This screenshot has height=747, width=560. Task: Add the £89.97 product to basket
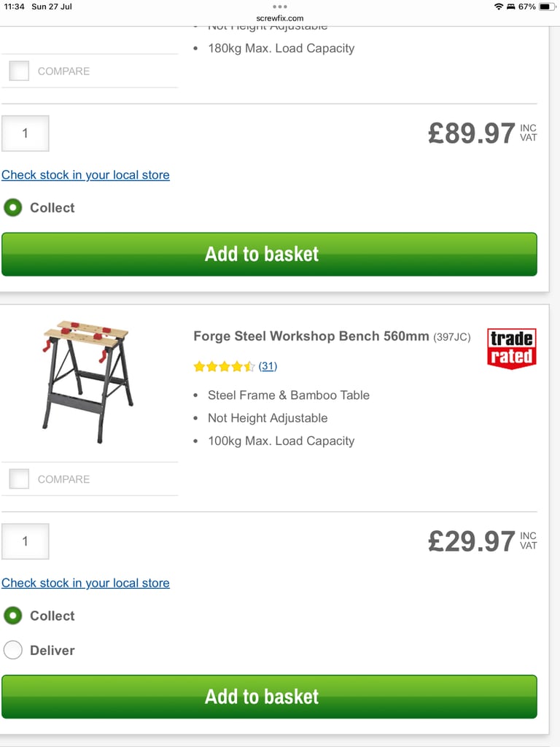(270, 254)
